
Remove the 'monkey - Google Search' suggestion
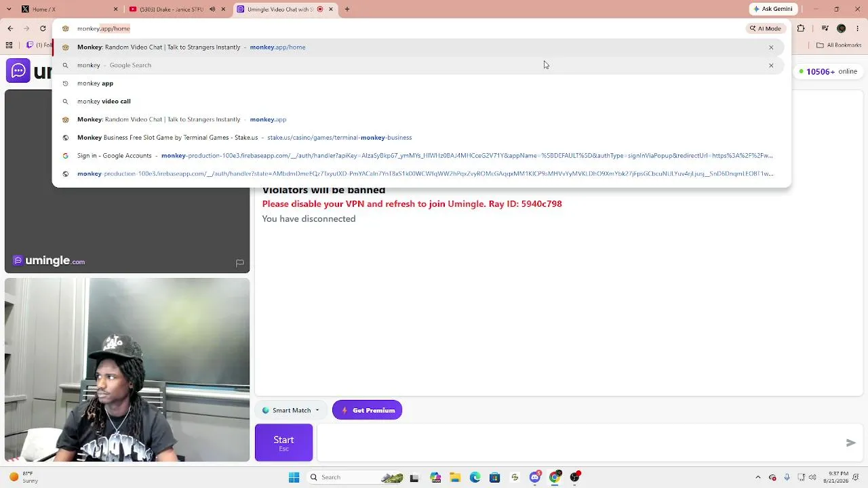tap(771, 66)
